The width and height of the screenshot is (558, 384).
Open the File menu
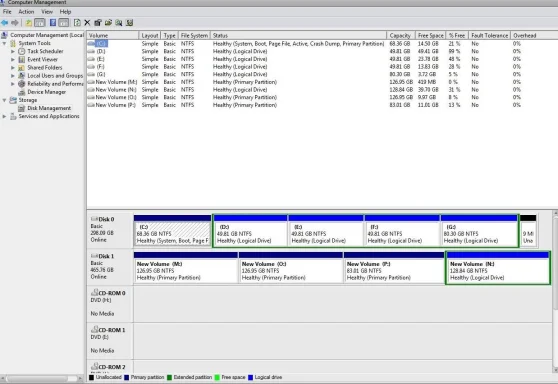point(7,12)
